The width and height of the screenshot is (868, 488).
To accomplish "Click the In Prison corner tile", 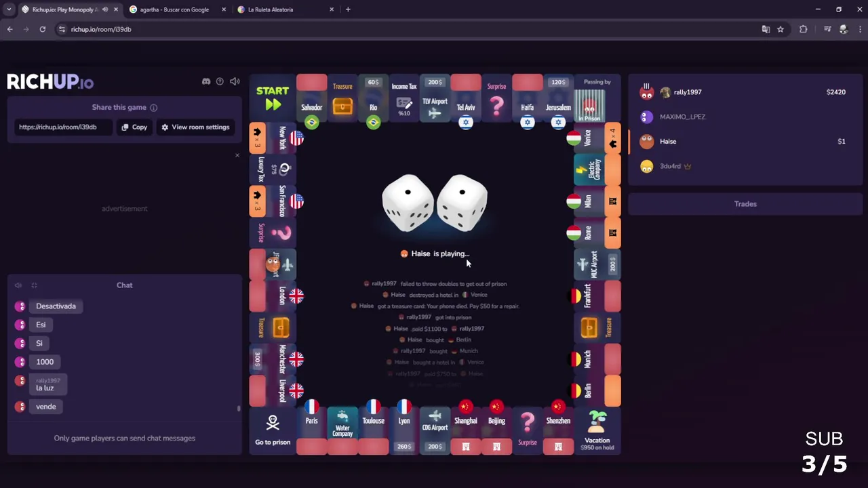I will pos(597,98).
